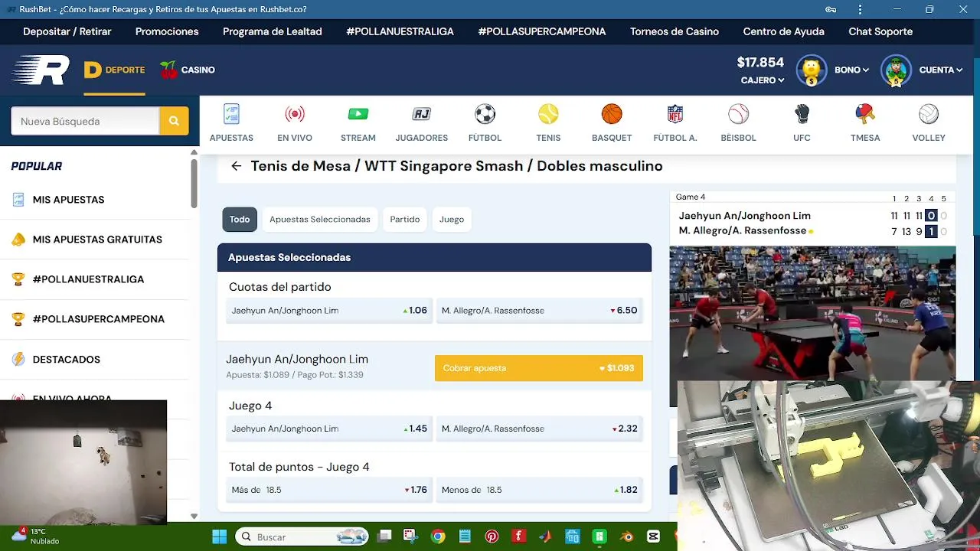
Task: Click the password key icon in title bar
Action: coord(831,9)
